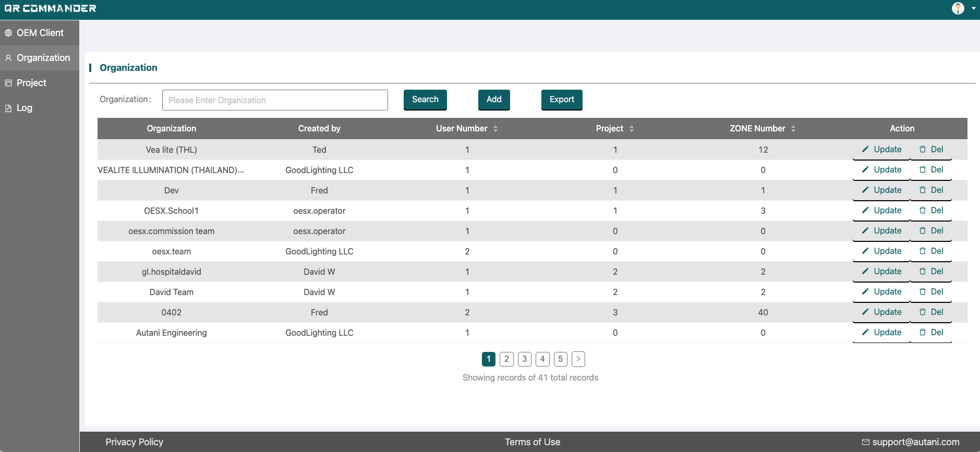The image size is (980, 452).
Task: Click the support@autani.com email link
Action: pyautogui.click(x=911, y=442)
